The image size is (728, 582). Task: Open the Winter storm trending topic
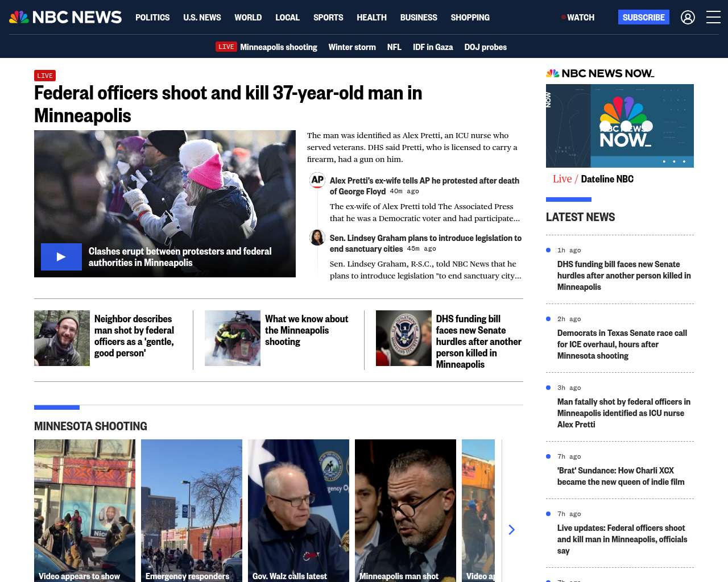click(x=352, y=47)
